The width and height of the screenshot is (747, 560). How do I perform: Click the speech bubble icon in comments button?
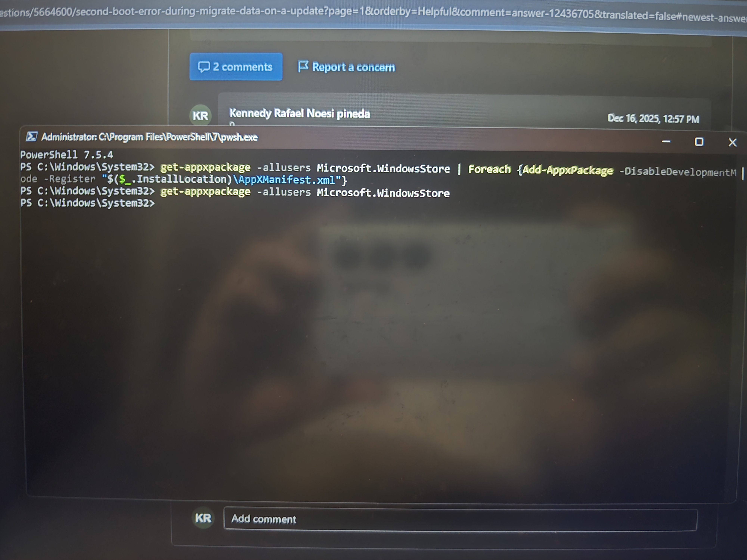pyautogui.click(x=204, y=66)
